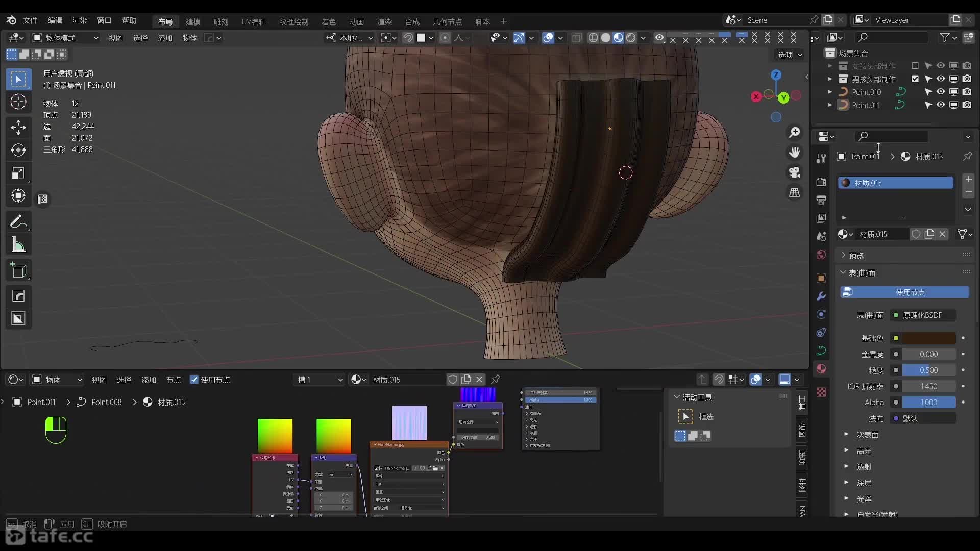The width and height of the screenshot is (980, 551).
Task: Select the Add Cube tool
Action: tap(18, 270)
